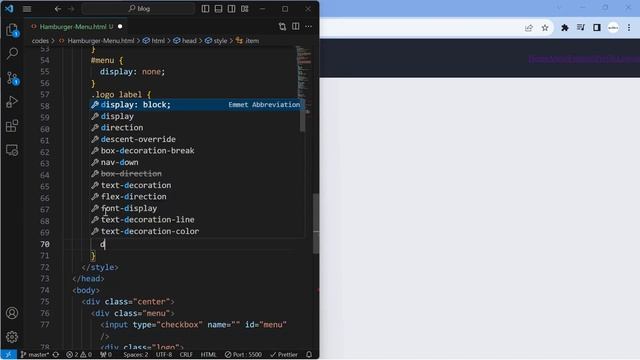
Task: Go back with the navigation arrow in VS Code
Action: point(58,9)
